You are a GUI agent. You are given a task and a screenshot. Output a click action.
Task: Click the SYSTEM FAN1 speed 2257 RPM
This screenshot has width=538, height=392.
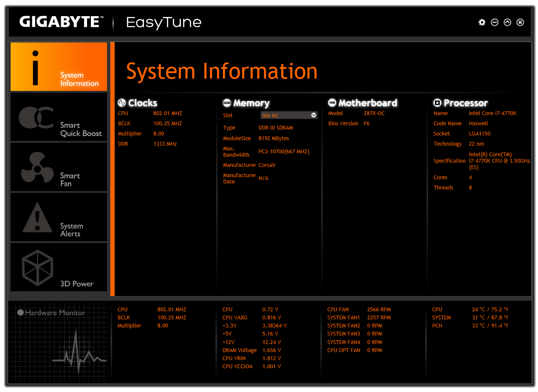[379, 318]
